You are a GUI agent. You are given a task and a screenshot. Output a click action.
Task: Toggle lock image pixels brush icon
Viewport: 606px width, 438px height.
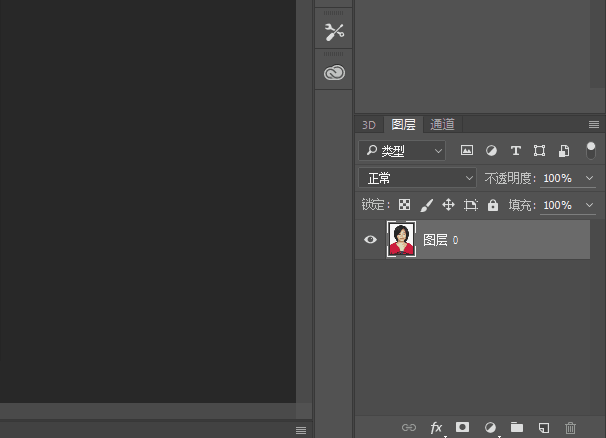[427, 205]
